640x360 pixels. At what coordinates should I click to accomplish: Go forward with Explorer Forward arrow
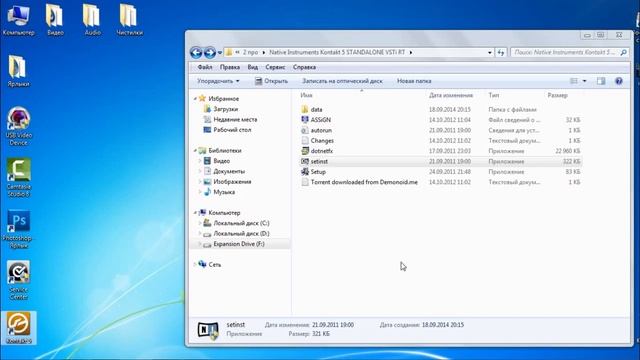click(x=210, y=52)
